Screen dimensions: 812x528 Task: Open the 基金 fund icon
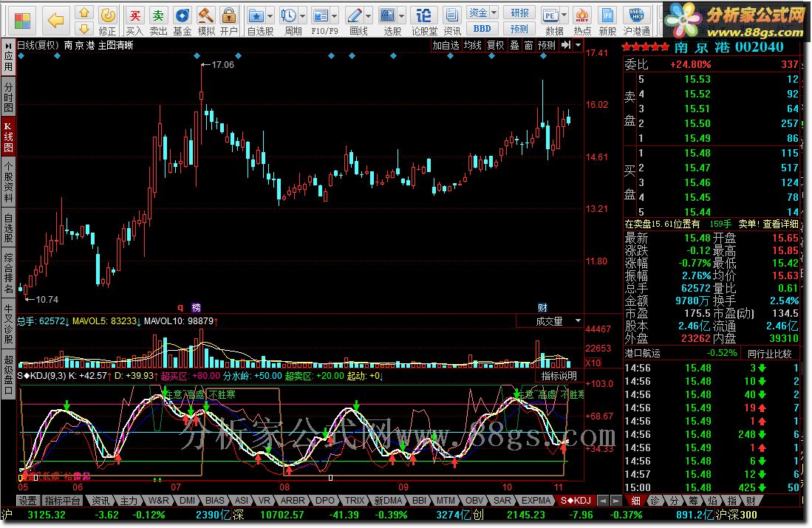coord(182,21)
